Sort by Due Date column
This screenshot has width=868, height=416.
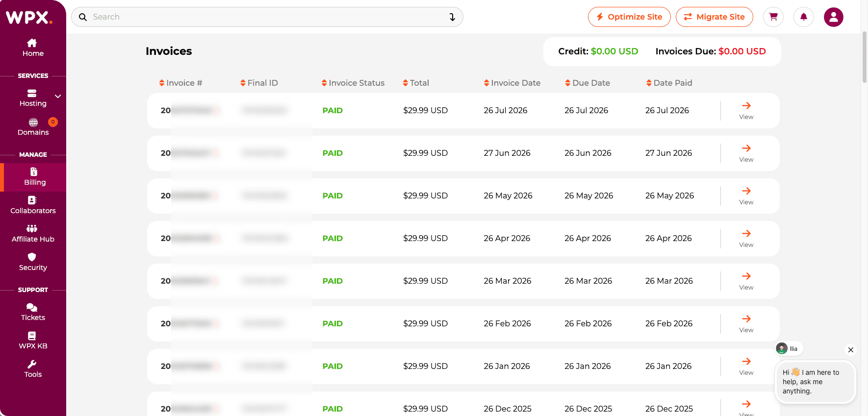coord(587,83)
